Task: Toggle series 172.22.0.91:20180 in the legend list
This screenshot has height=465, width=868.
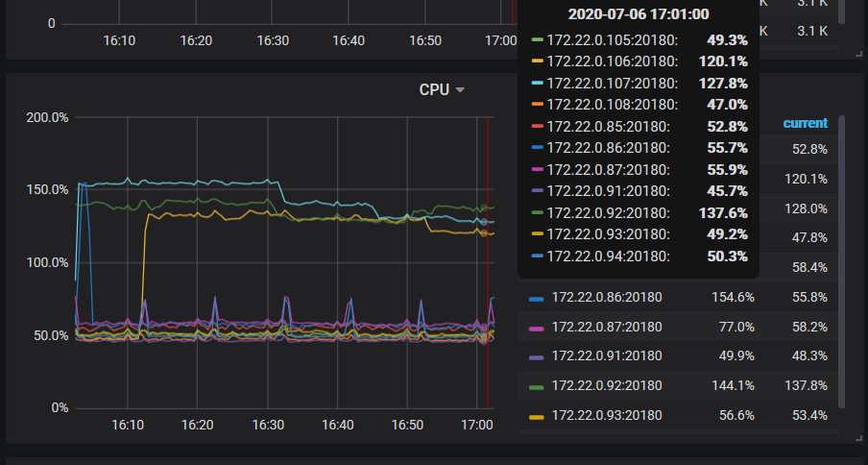Action: click(607, 355)
